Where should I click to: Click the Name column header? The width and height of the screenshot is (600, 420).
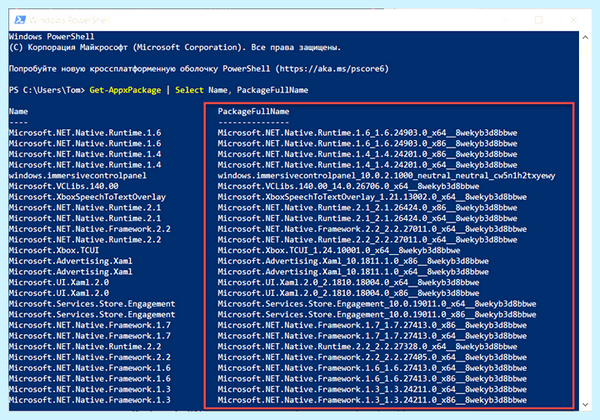pyautogui.click(x=18, y=111)
